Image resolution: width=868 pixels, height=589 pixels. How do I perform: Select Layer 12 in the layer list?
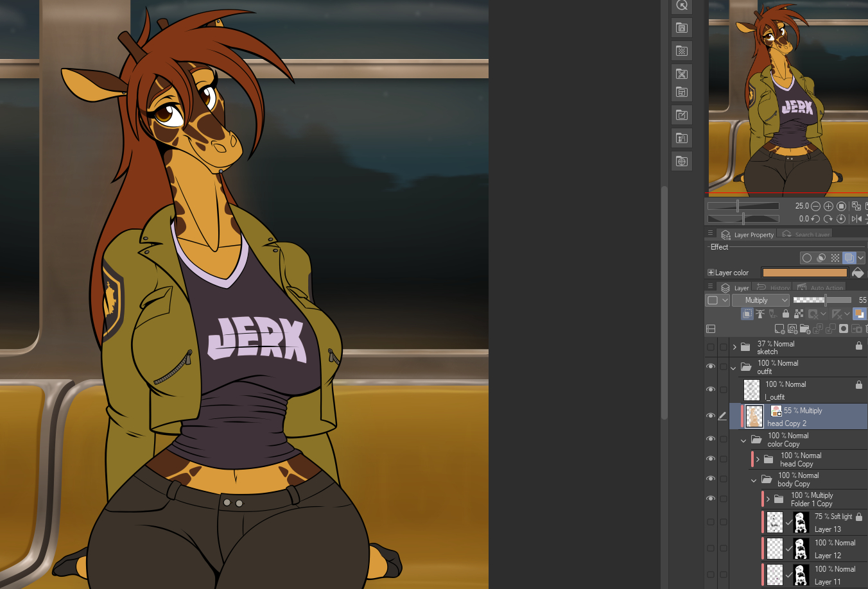click(x=828, y=549)
